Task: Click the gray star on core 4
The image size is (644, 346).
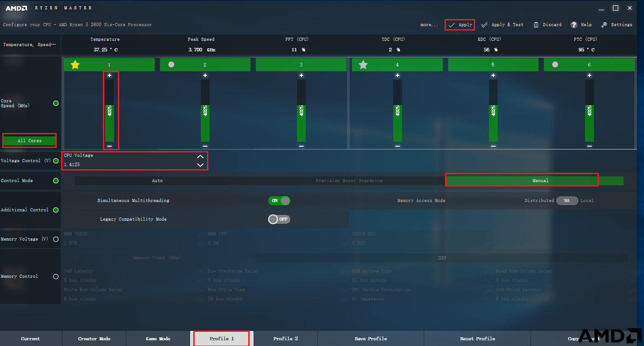Action: [x=363, y=65]
